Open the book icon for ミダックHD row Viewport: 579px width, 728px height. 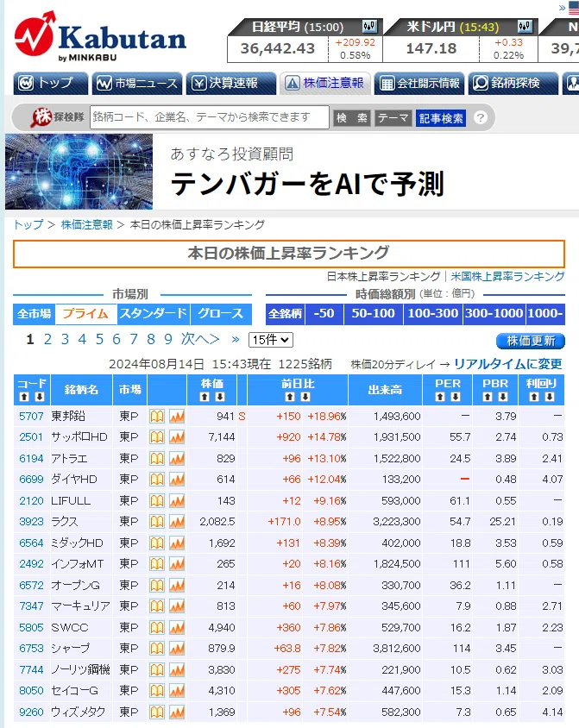point(157,543)
